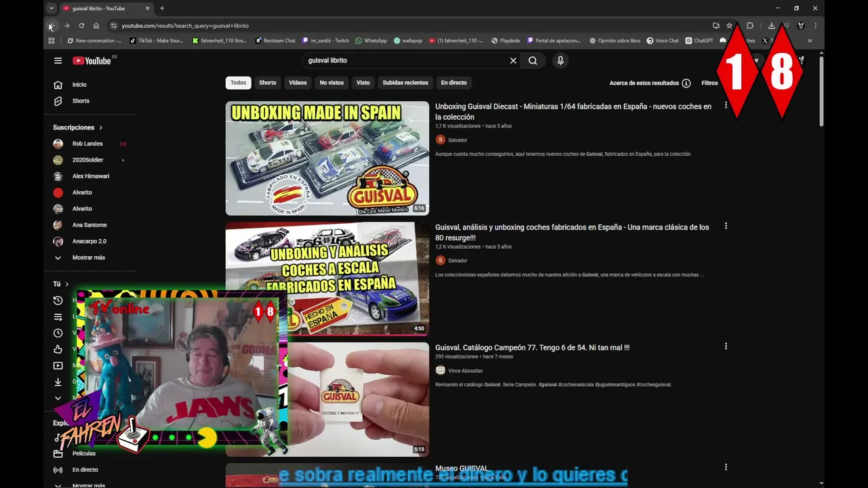
Task: Select the Todos filter chip
Action: [238, 83]
